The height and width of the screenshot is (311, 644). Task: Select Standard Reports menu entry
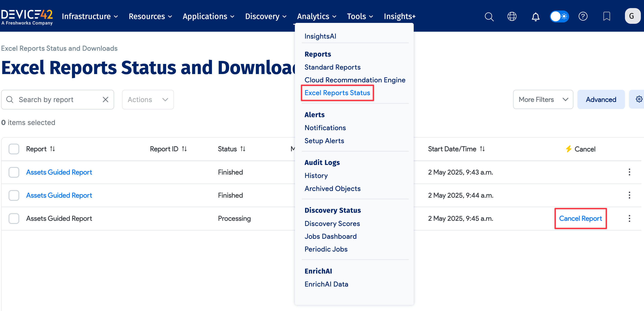[x=332, y=67]
